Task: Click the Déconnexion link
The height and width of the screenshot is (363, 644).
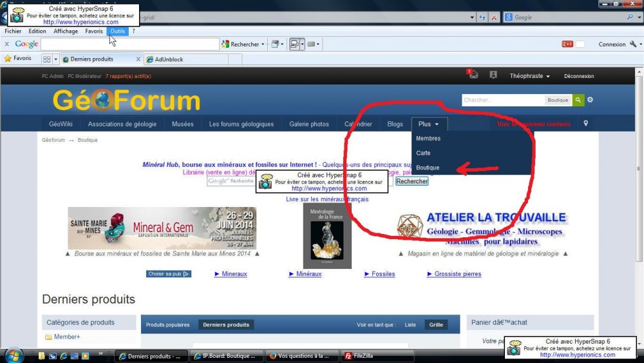Action: pos(578,76)
